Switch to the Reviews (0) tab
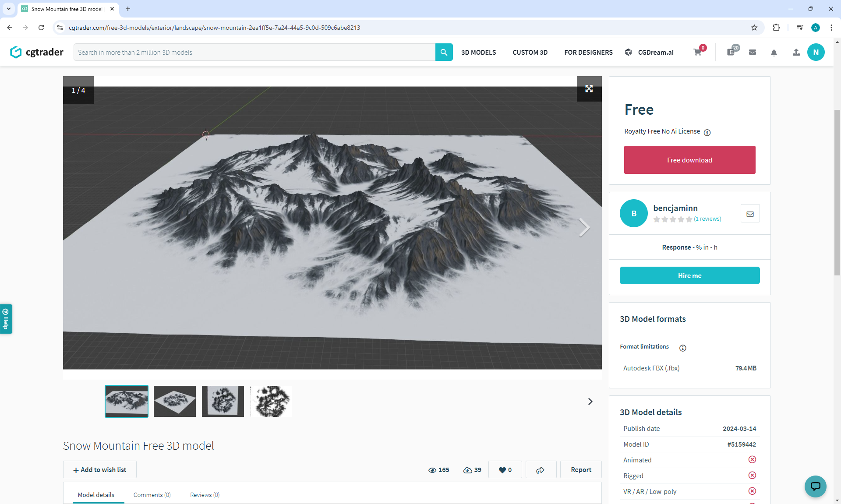841x504 pixels. (205, 495)
